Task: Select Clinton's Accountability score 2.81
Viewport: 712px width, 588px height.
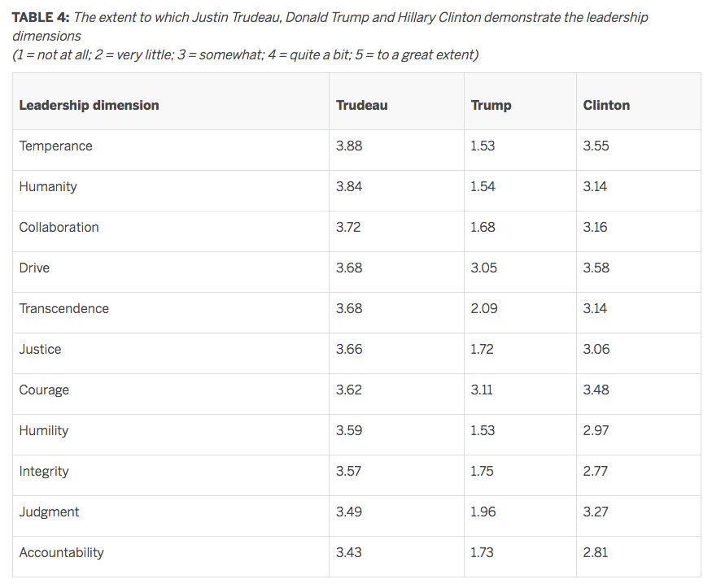Action: [x=596, y=552]
